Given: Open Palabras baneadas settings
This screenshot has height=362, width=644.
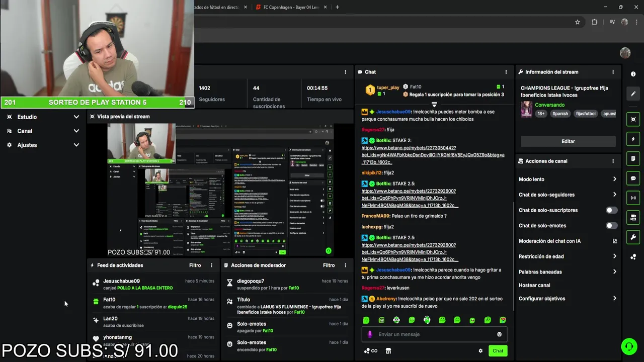Looking at the screenshot, I should (568, 272).
